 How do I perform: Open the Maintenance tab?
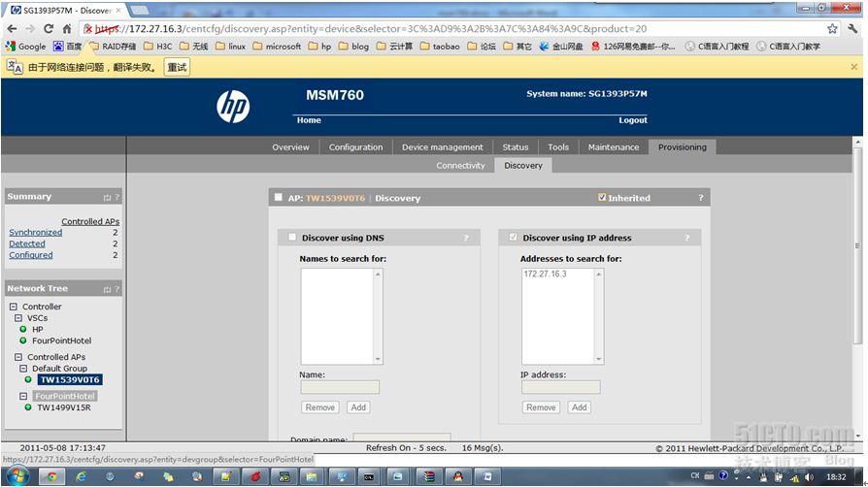click(x=614, y=147)
